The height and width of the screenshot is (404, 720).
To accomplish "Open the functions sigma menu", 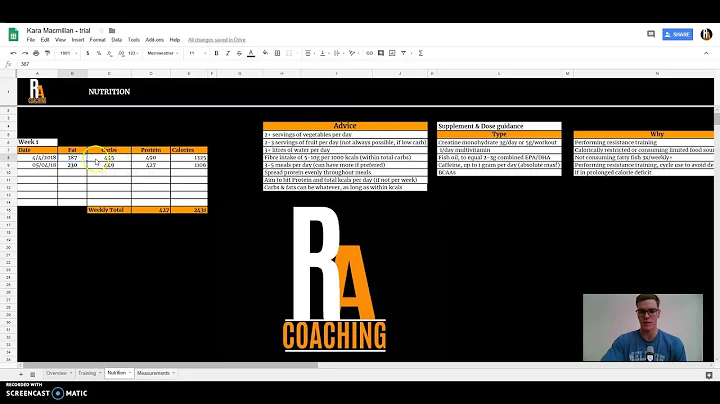I will 420,53.
